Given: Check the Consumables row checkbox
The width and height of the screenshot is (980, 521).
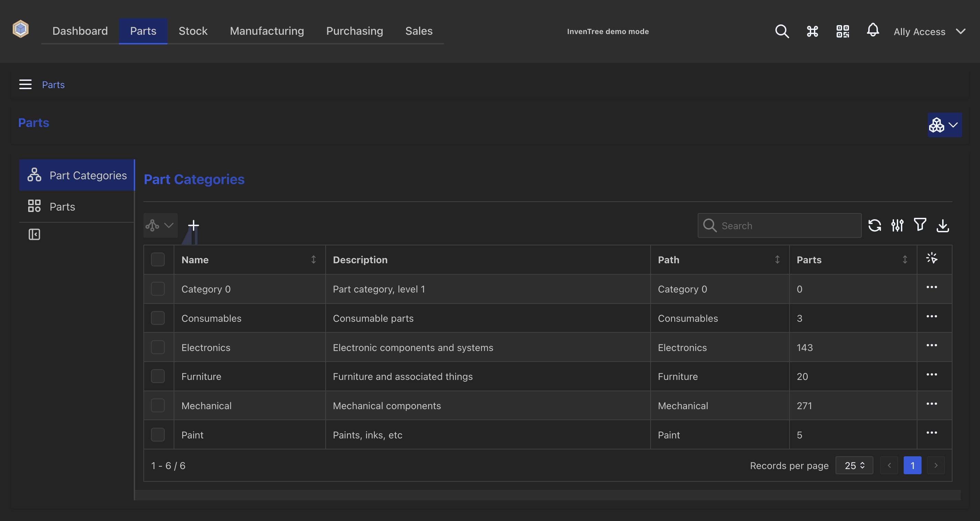Looking at the screenshot, I should tap(158, 318).
